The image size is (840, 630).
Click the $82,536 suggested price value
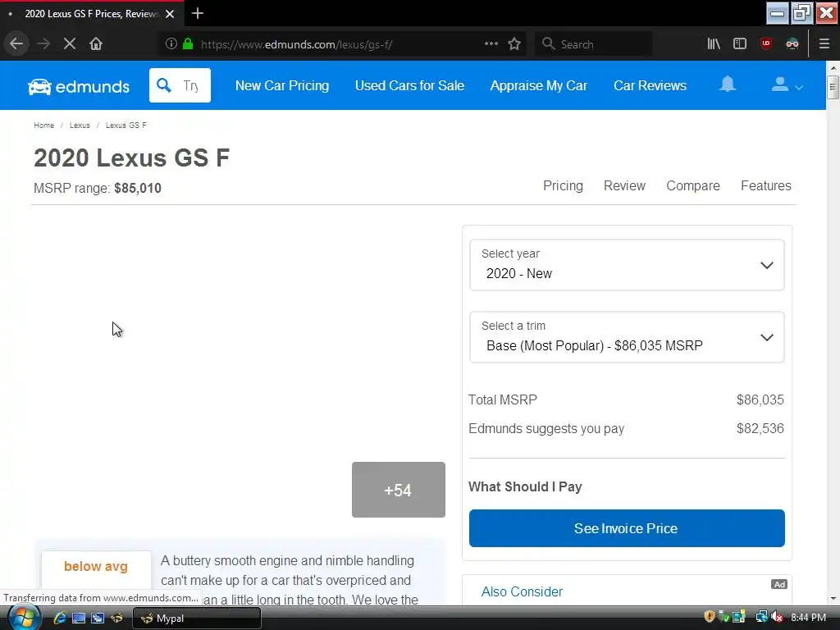click(x=760, y=428)
